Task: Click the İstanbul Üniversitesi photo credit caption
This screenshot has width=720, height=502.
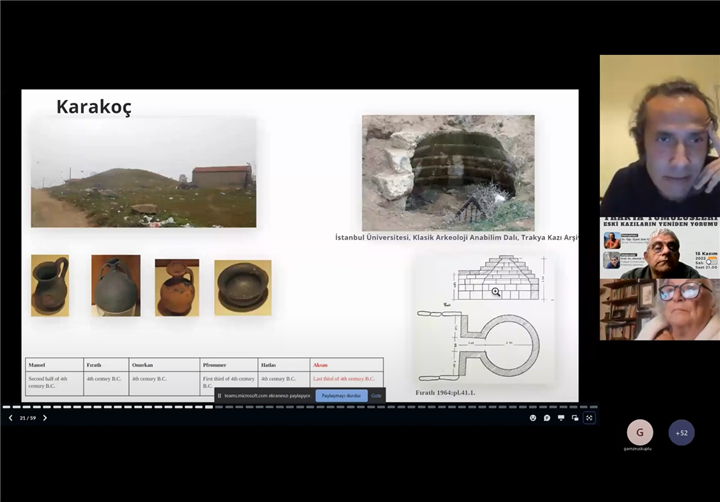Action: (457, 237)
